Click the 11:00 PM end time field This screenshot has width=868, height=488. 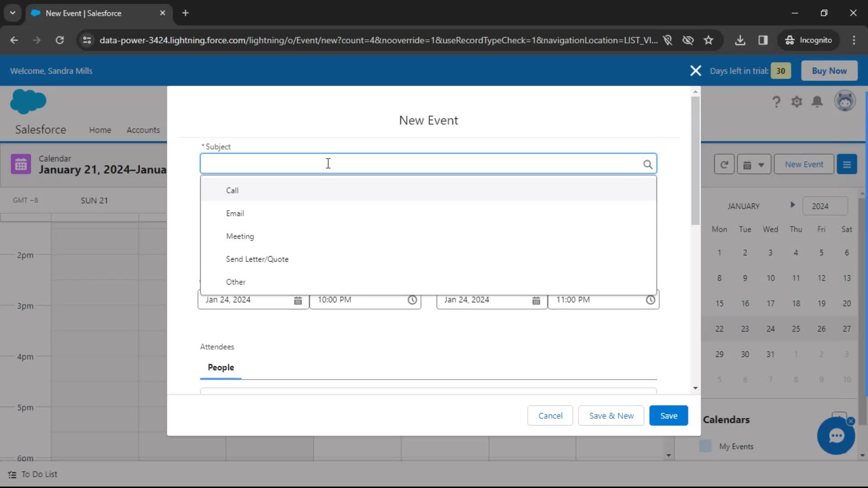pos(604,300)
